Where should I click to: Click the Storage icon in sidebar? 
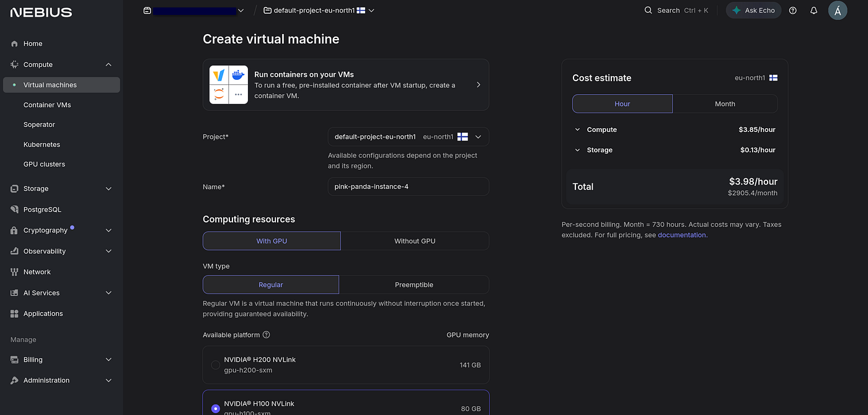coord(14,188)
